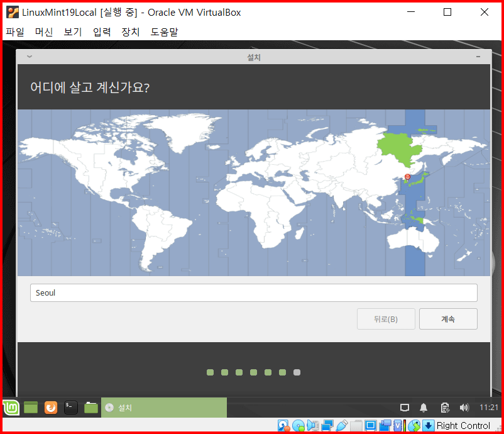Open the 도움말 menu
The image size is (504, 434).
click(x=164, y=32)
